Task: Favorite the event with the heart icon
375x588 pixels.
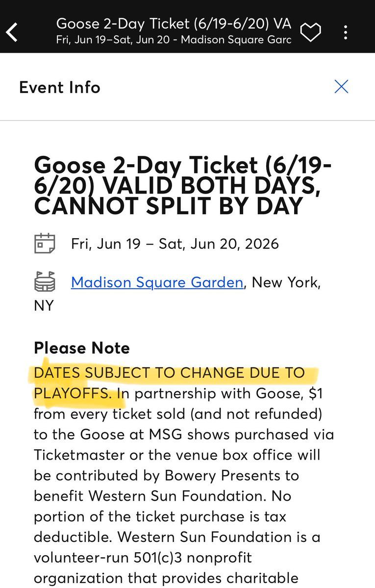Action: (x=310, y=32)
